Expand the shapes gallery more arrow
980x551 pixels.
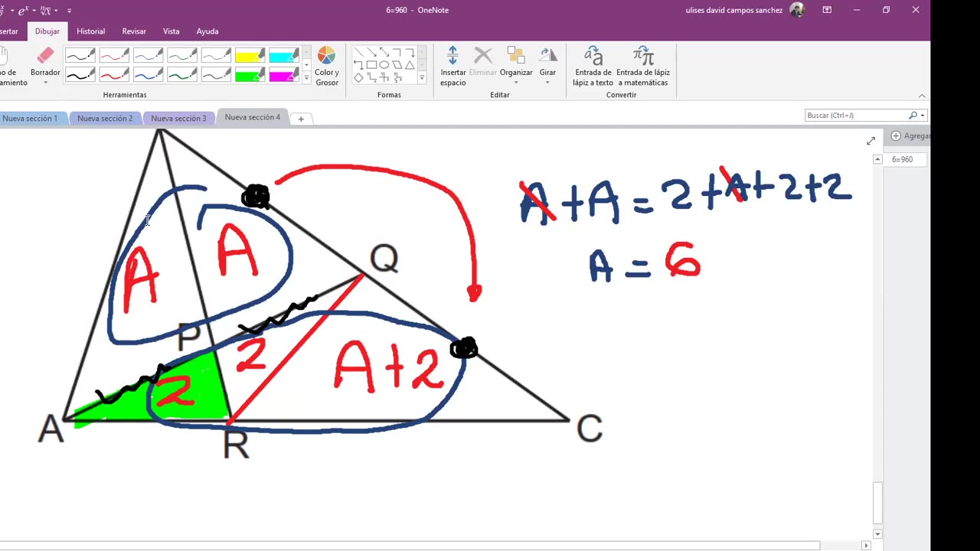[x=422, y=78]
